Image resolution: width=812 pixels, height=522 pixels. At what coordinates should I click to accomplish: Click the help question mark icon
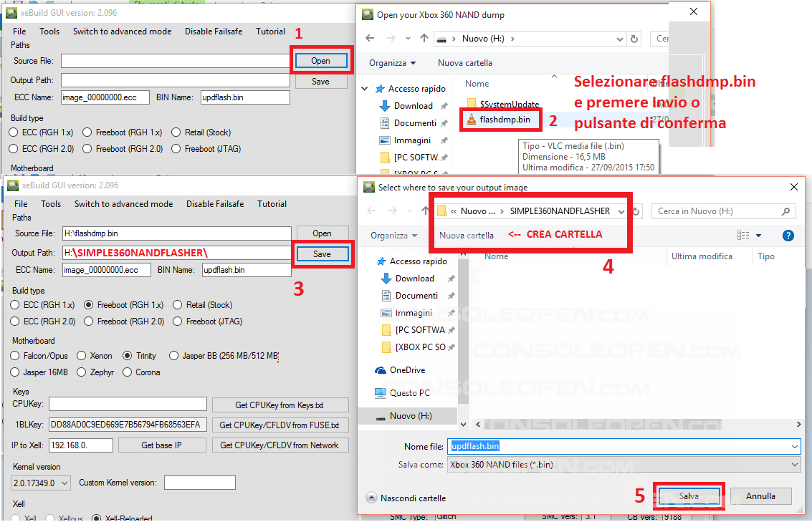point(788,236)
